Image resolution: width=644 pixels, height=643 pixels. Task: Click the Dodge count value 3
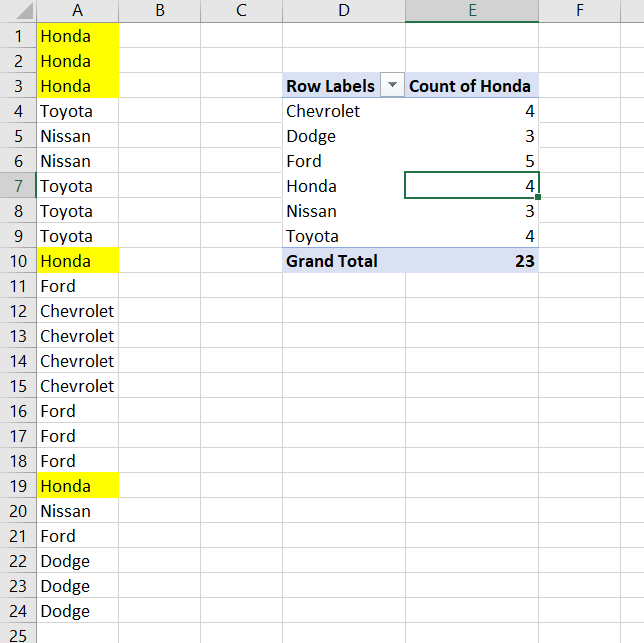(x=472, y=136)
